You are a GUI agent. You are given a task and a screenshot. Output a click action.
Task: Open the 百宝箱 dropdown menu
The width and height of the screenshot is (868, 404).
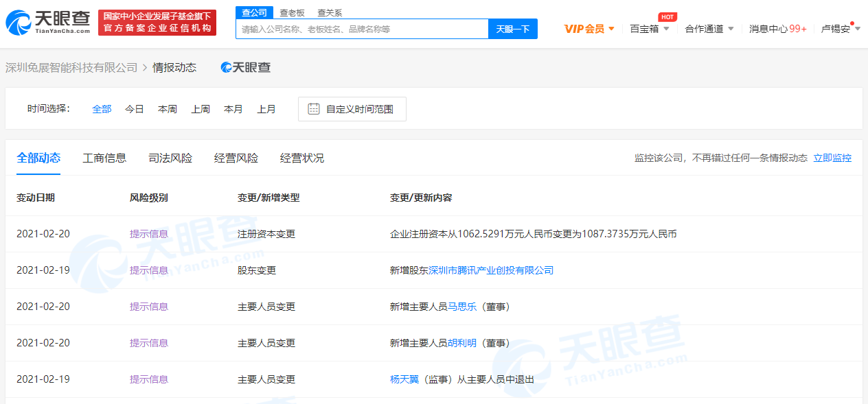pyautogui.click(x=649, y=29)
